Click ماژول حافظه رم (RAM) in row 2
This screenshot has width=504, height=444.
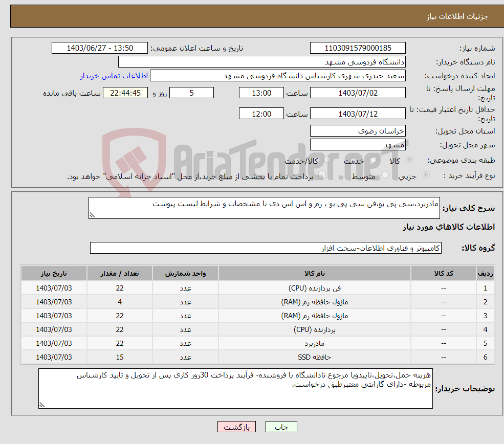click(314, 302)
